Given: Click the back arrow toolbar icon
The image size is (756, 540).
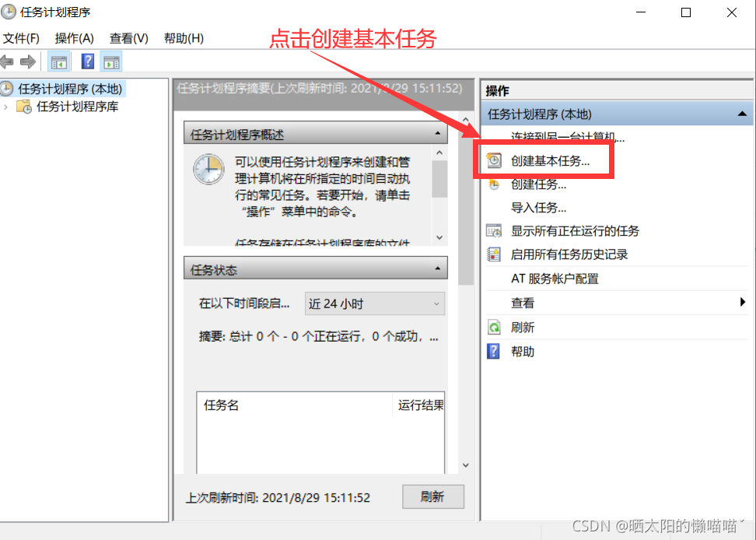Looking at the screenshot, I should click(x=7, y=61).
